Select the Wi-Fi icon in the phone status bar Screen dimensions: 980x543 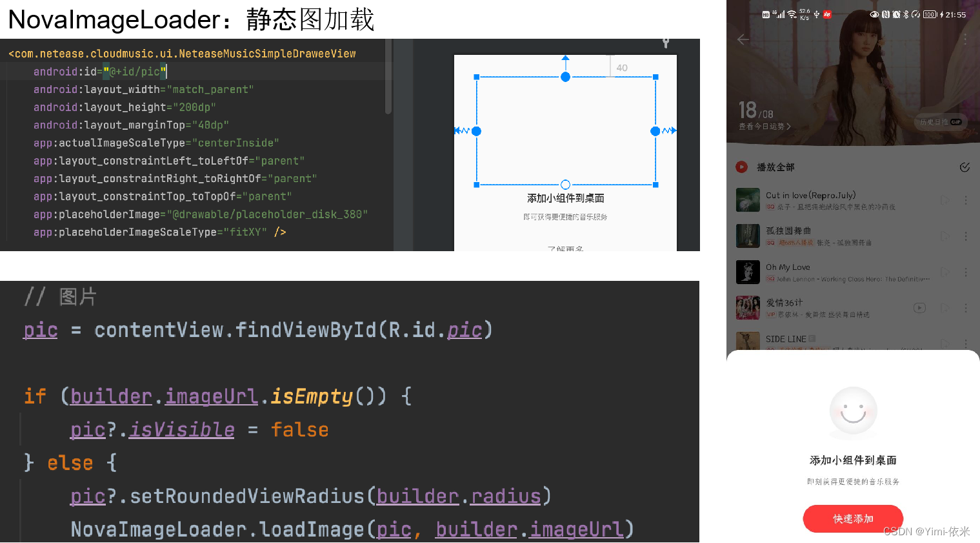click(x=792, y=14)
